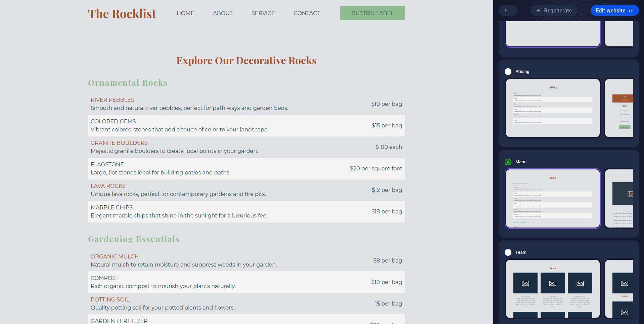The width and height of the screenshot is (644, 324).
Task: Click the arrow icon inside Edit website button
Action: (630, 10)
